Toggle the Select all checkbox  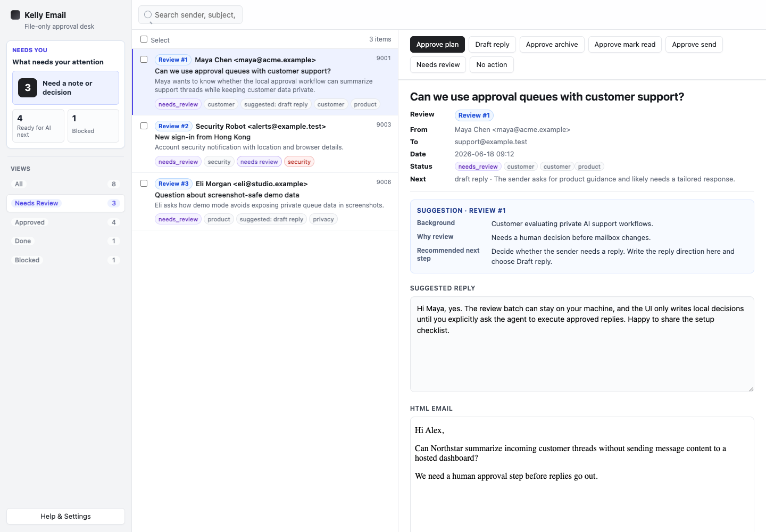coord(144,39)
